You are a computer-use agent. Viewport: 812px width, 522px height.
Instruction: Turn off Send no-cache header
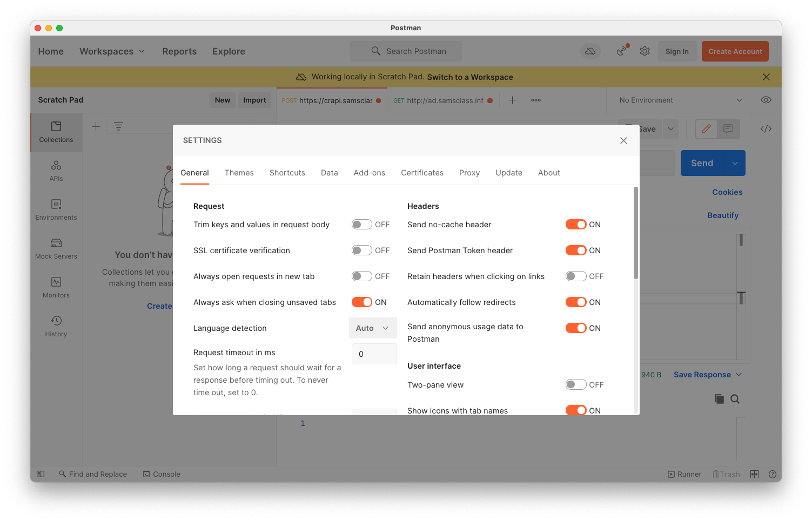pyautogui.click(x=576, y=225)
